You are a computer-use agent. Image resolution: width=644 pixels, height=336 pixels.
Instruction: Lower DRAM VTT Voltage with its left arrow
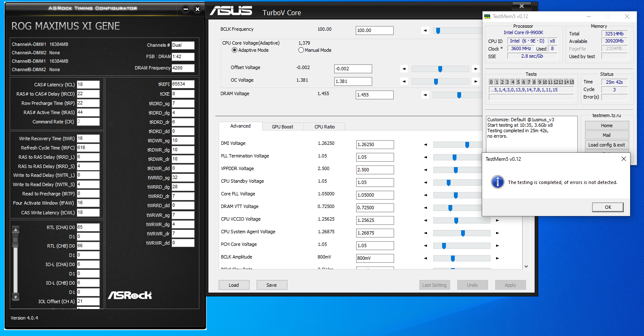[426, 208]
